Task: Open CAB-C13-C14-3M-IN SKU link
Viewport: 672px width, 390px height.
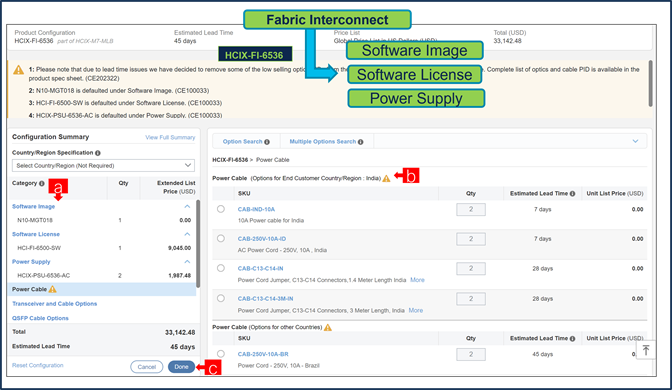Action: click(266, 299)
